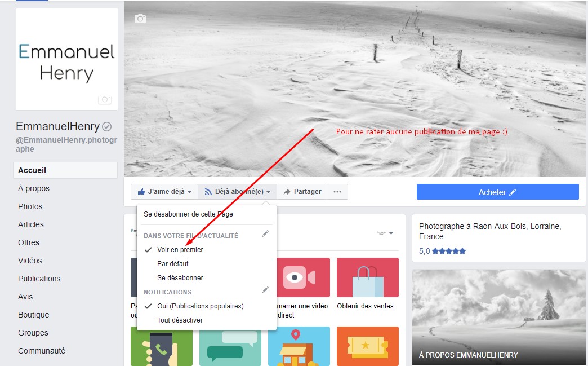Click the live video camera tile icon
The height and width of the screenshot is (366, 588).
pos(299,277)
